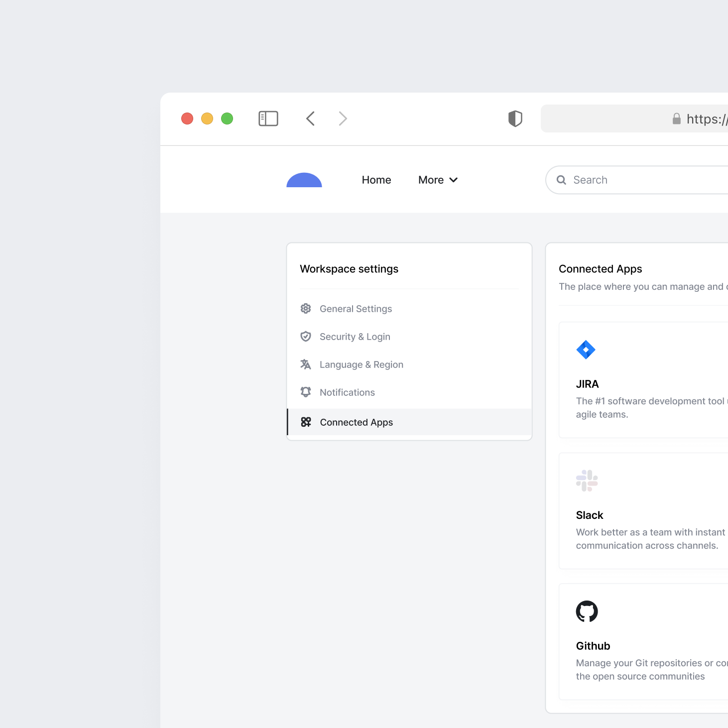728x728 pixels.
Task: Click the browser forward arrow
Action: tap(343, 119)
